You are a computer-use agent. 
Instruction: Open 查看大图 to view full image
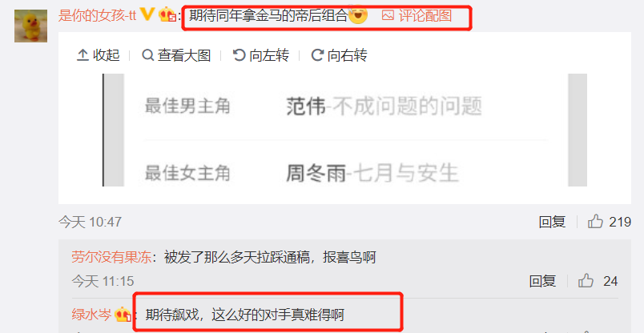click(x=176, y=55)
